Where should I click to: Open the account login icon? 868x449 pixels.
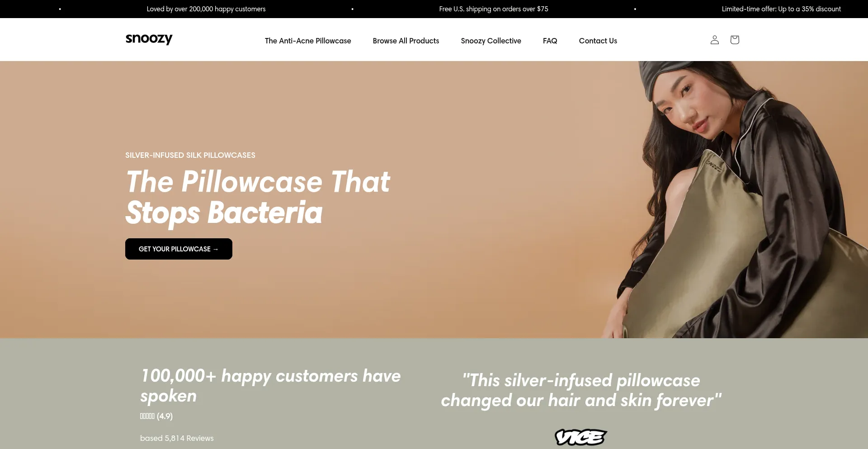(x=714, y=40)
